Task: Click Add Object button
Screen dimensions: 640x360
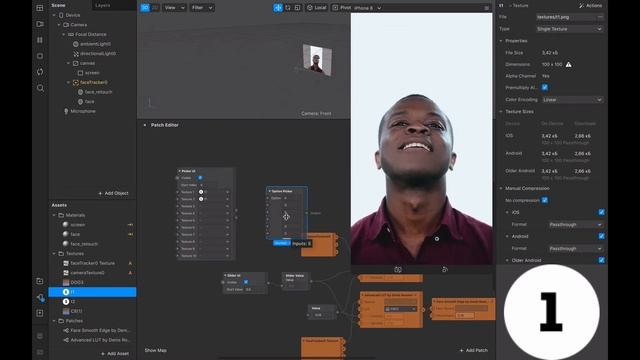Action: (x=113, y=193)
